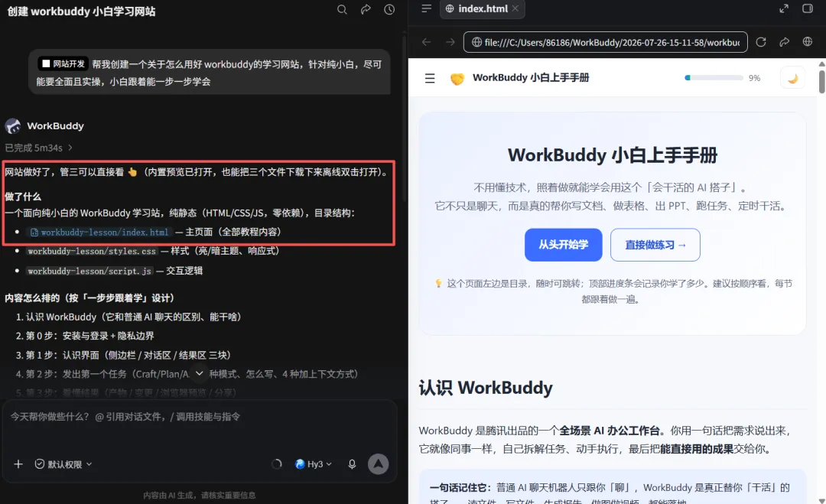Click the send arrow button

(379, 464)
